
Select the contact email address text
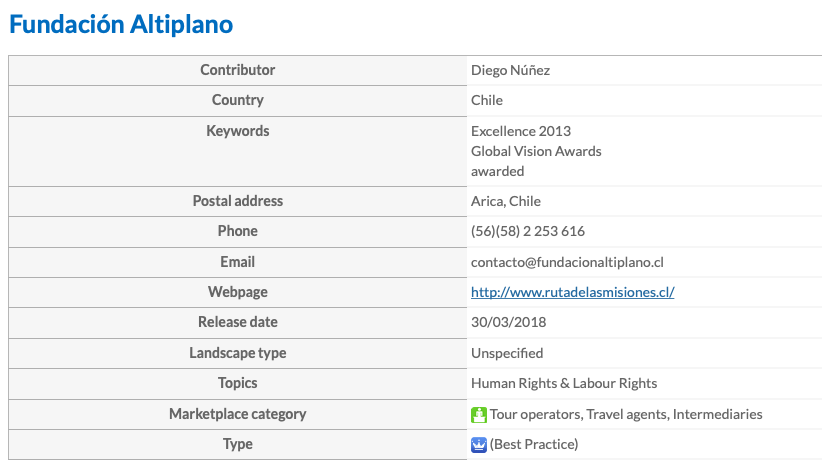[567, 262]
